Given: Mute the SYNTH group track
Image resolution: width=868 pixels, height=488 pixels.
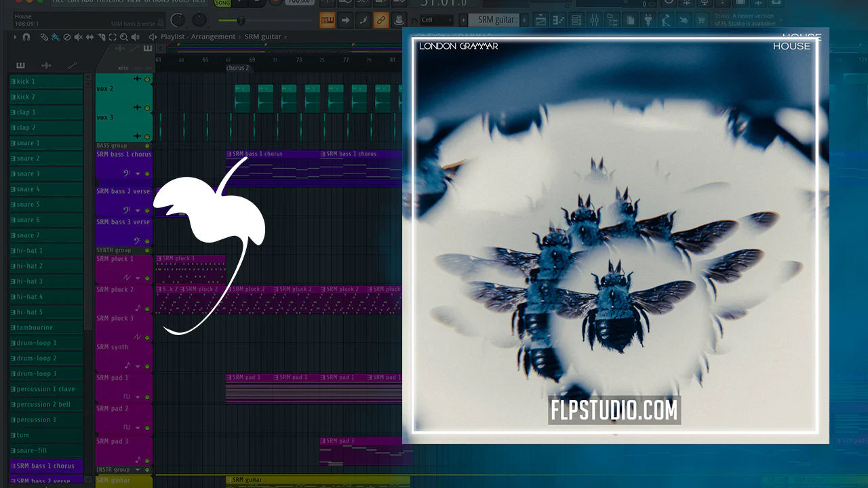Looking at the screenshot, I should click(x=147, y=250).
